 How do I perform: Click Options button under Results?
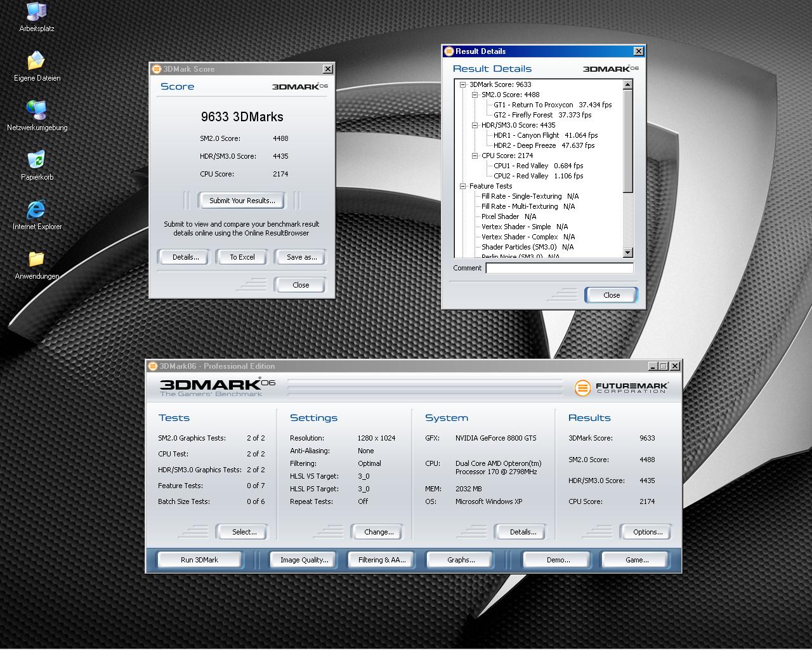click(647, 532)
